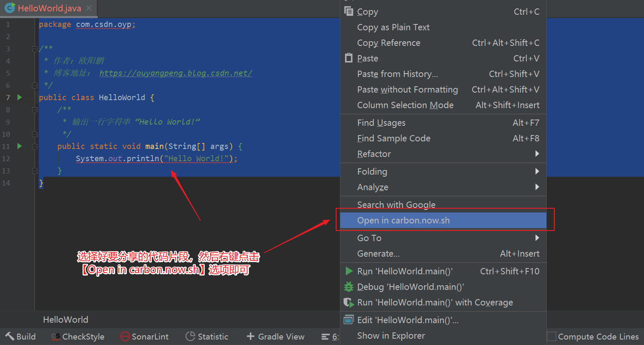Choose Show in Explorer
Image resolution: width=644 pixels, height=345 pixels.
tap(443, 336)
